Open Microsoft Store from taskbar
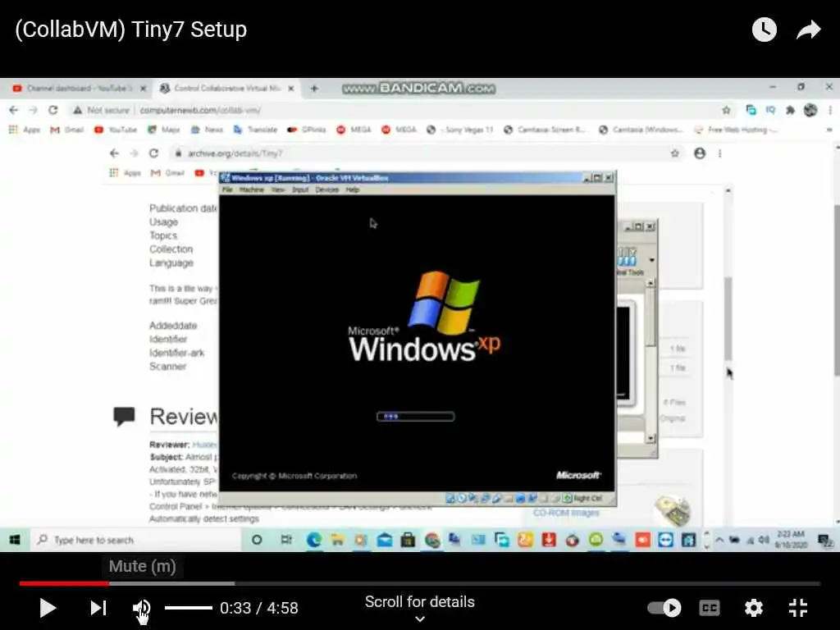The height and width of the screenshot is (630, 840). point(408,540)
